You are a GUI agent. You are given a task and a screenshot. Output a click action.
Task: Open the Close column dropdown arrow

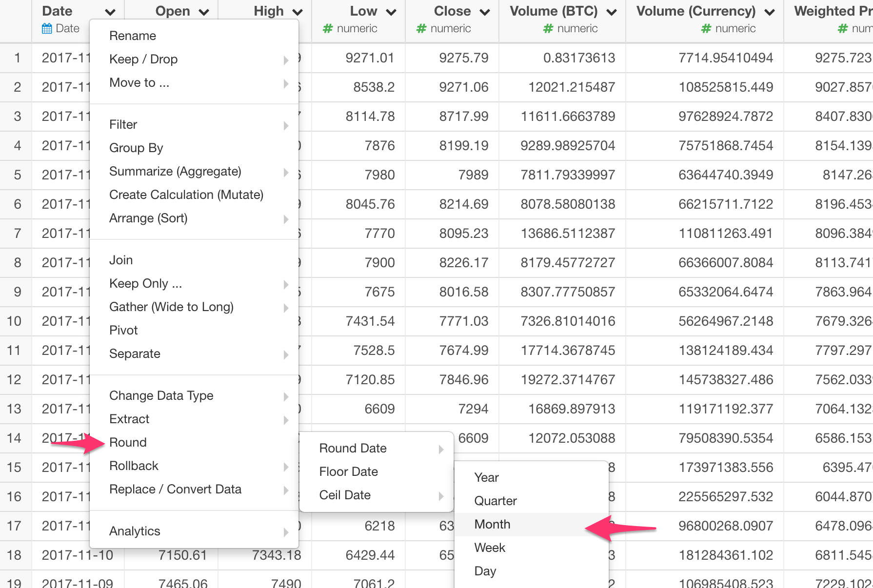[485, 12]
